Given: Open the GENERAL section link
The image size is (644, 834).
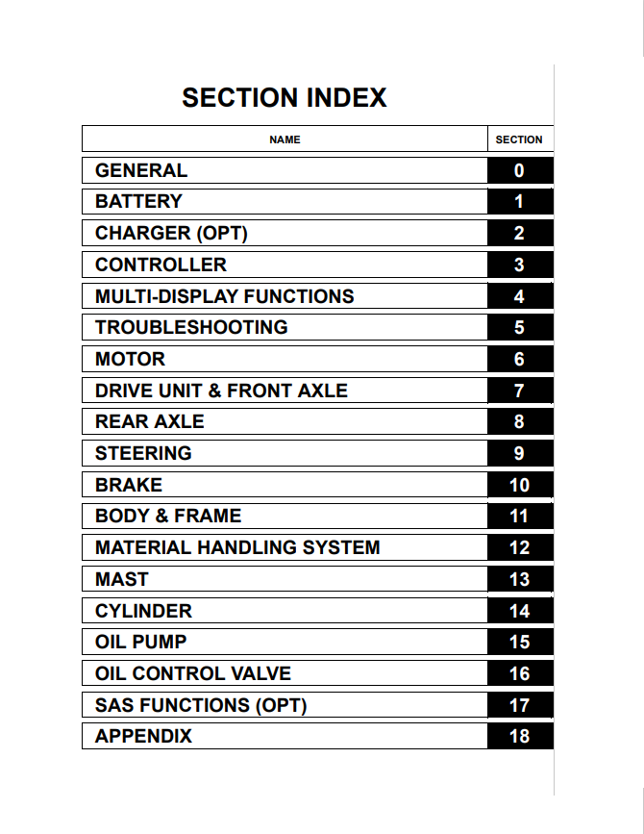Looking at the screenshot, I should click(141, 171).
